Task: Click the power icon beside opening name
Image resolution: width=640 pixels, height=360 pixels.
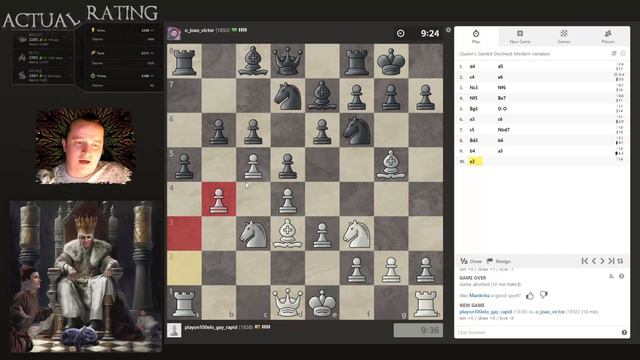Action: click(623, 53)
